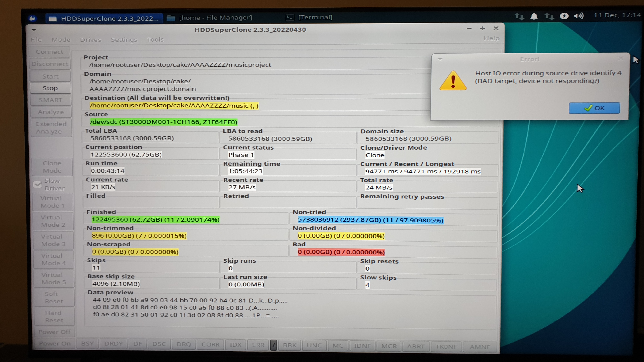Click the ERR status indicator
644x362 pixels.
pyautogui.click(x=258, y=345)
